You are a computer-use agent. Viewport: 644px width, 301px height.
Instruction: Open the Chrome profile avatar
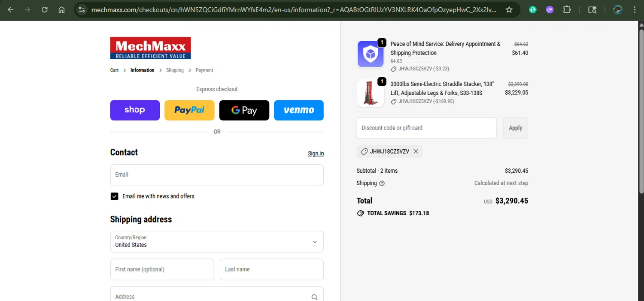618,9
